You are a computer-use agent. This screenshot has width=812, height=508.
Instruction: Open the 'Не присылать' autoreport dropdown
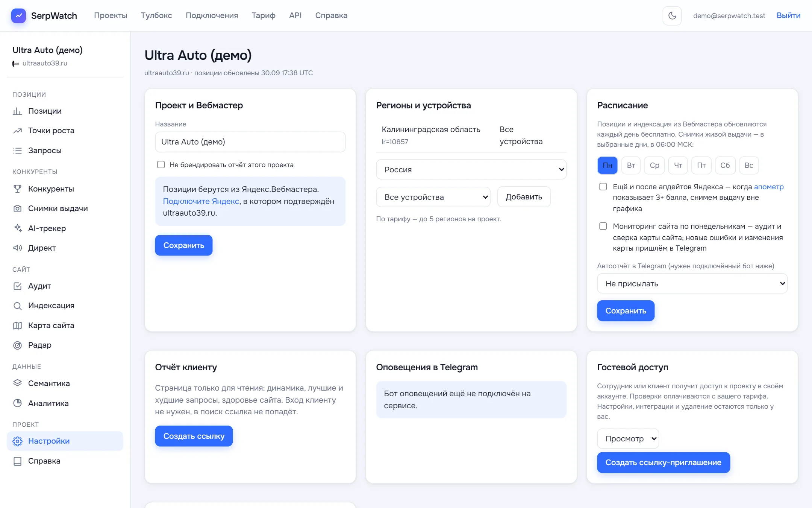[x=692, y=283]
